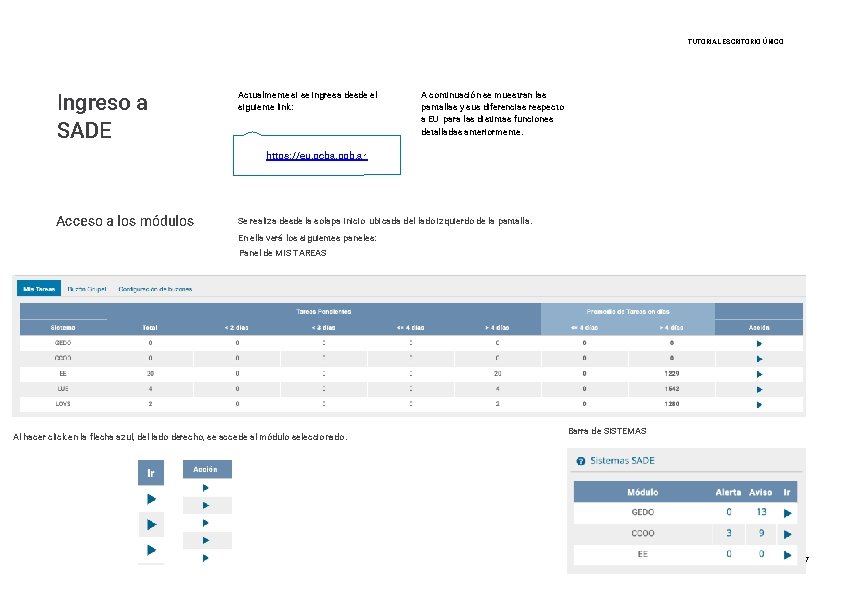The image size is (842, 596).
Task: Click the GEDO Aviso count 13
Action: click(761, 512)
